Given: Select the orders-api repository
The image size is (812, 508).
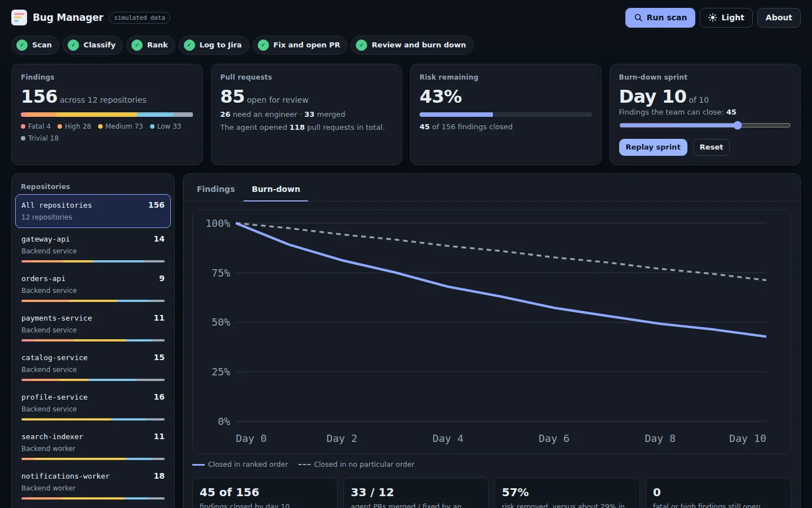Looking at the screenshot, I should [93, 288].
